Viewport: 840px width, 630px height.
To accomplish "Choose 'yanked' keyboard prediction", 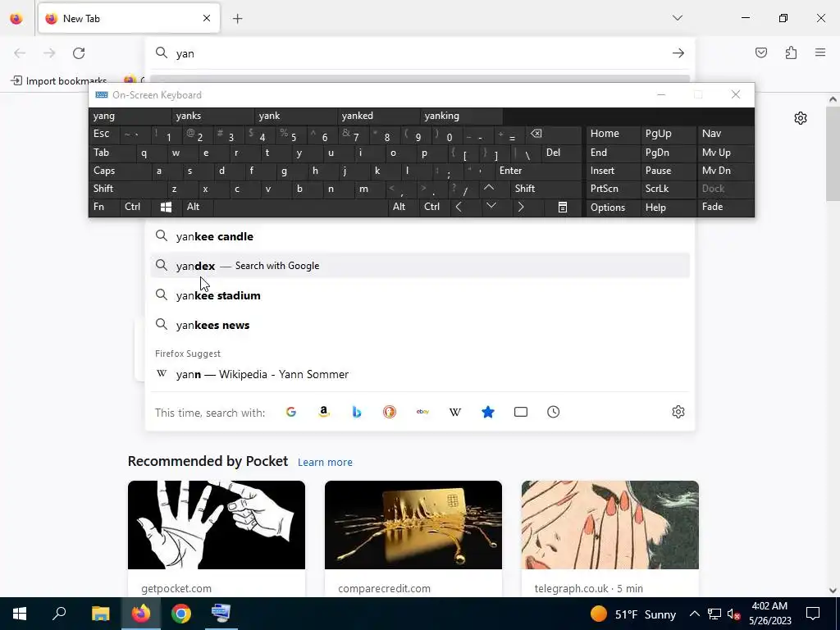I will pos(379,116).
